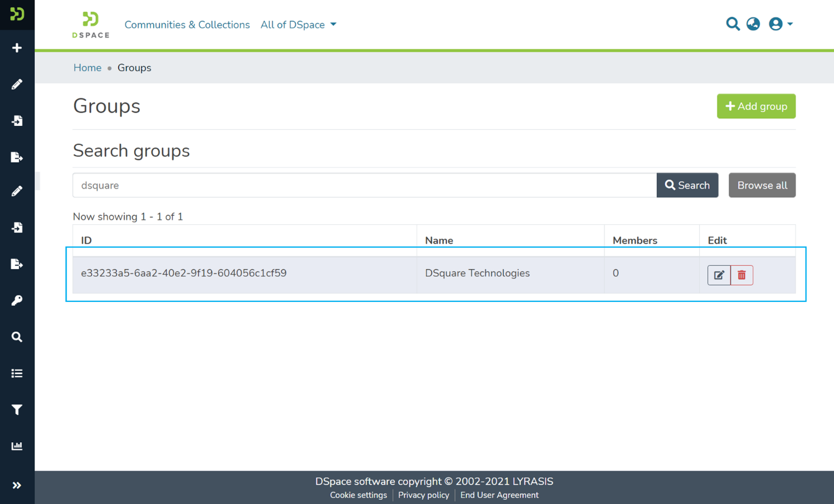Open the bar chart statistics sidebar icon
This screenshot has width=834, height=504.
[17, 446]
